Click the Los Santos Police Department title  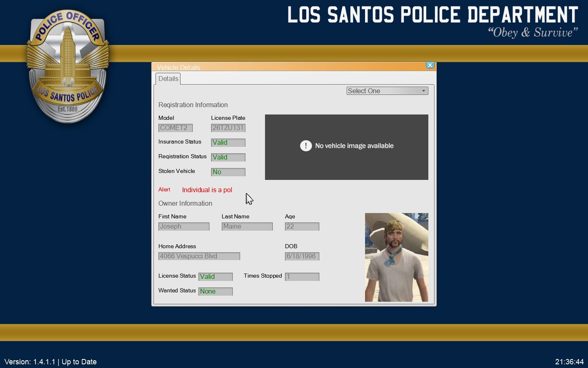pos(433,15)
